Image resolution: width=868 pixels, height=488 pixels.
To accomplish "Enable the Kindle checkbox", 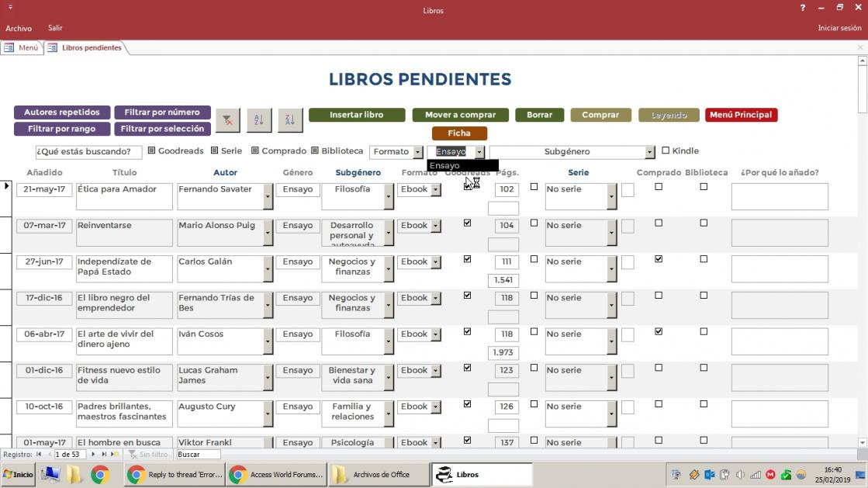I will [x=666, y=151].
